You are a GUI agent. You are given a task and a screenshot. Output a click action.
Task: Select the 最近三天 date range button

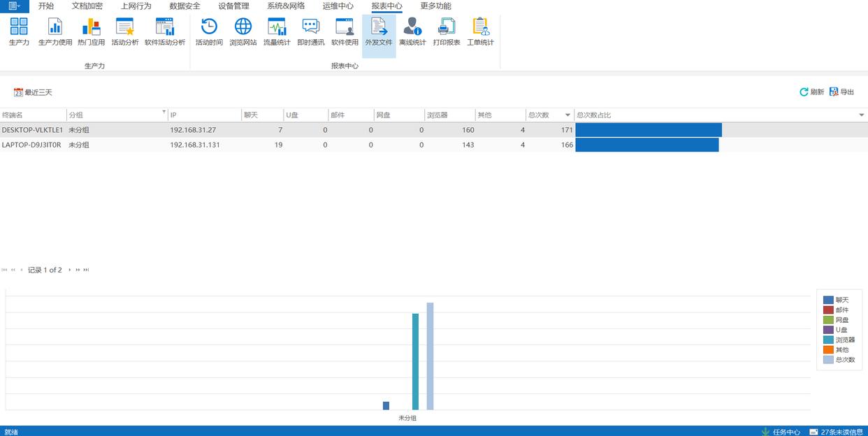tap(33, 92)
